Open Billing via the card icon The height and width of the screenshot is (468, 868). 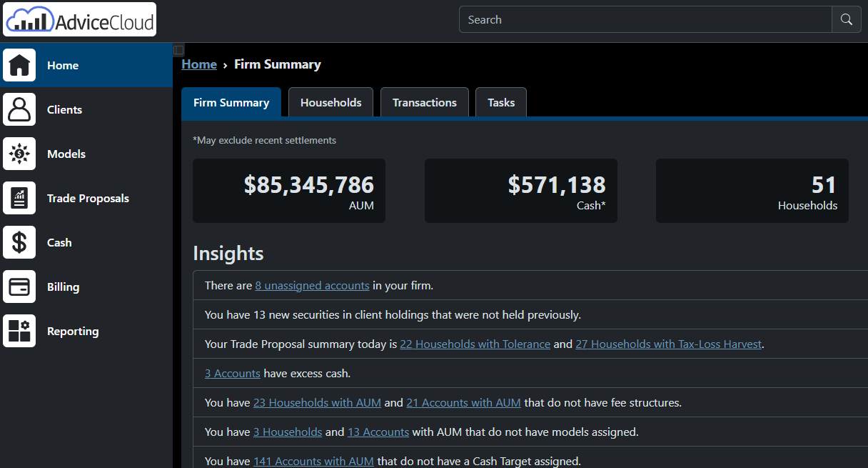(19, 287)
